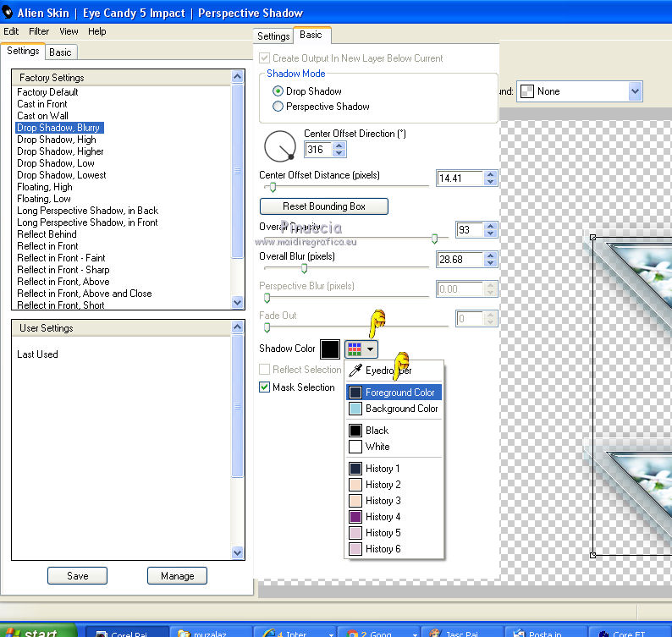Select Drop Shadow, Blurry preset

click(x=58, y=128)
